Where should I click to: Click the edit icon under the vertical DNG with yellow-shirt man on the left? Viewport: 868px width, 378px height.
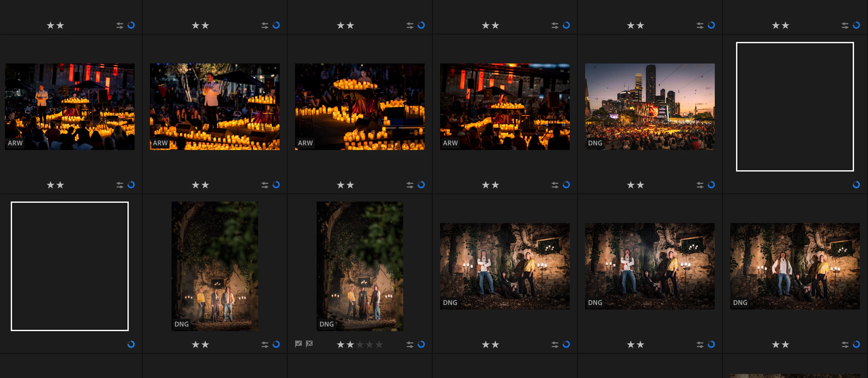click(265, 345)
